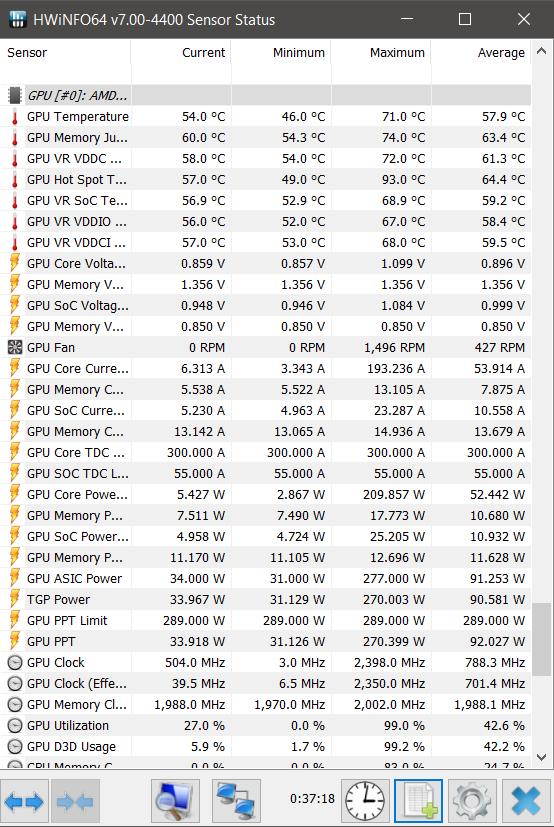Click lightning icon beside TGP Power

[15, 600]
